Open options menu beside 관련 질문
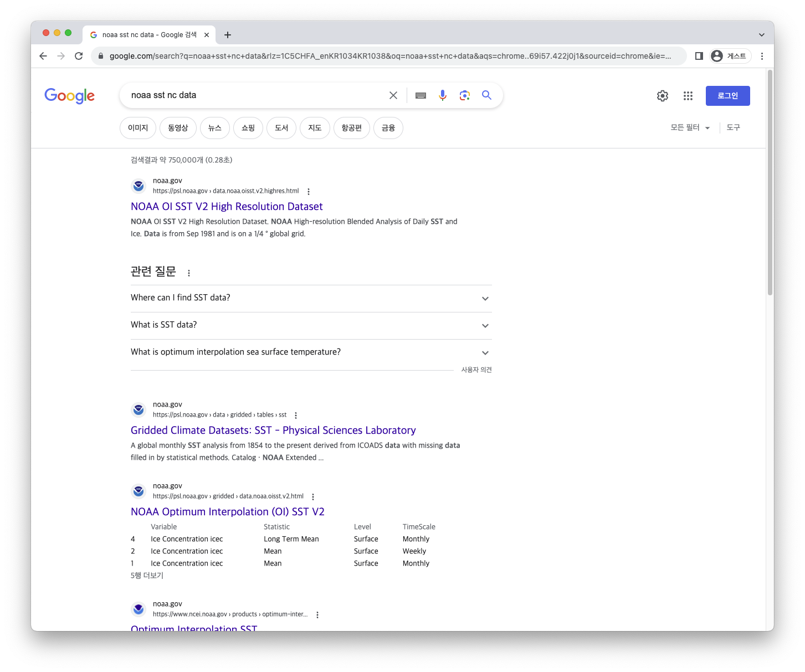This screenshot has width=805, height=672. (x=189, y=273)
